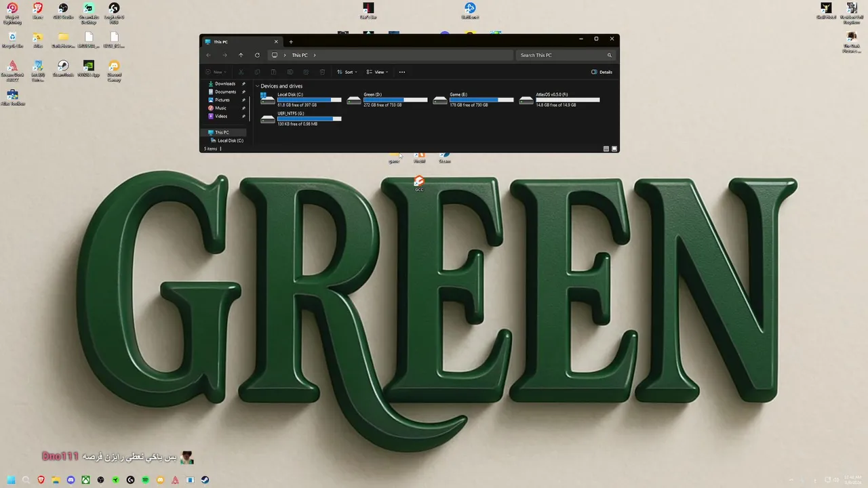Open the Brave desktop shortcut
Screen dimensions: 868x488
pos(37,12)
